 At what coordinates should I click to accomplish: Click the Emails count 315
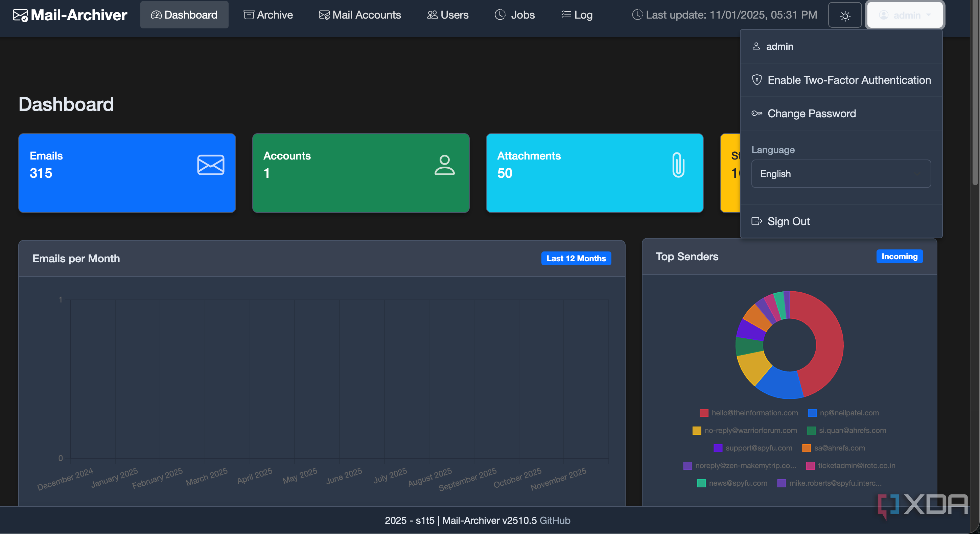coord(41,173)
